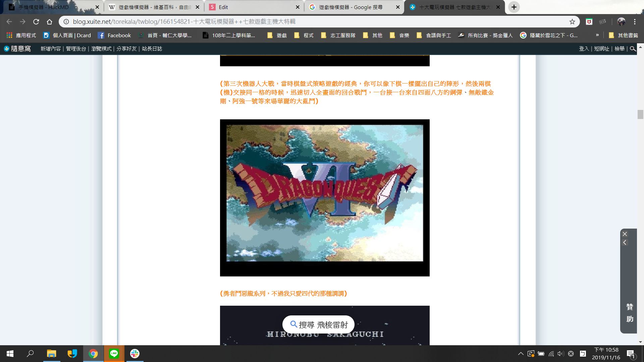The height and width of the screenshot is (362, 644).
Task: Open Slack from the taskbar
Action: (135, 354)
